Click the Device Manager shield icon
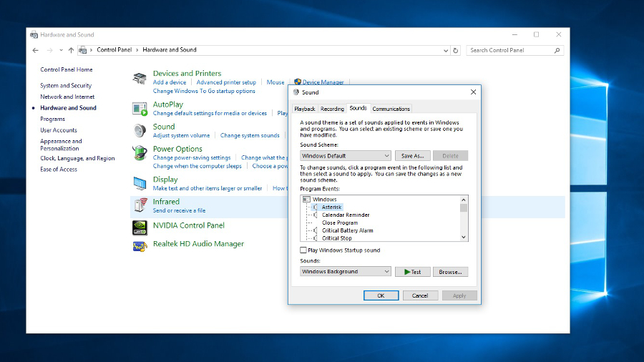This screenshot has width=644, height=362. (298, 82)
